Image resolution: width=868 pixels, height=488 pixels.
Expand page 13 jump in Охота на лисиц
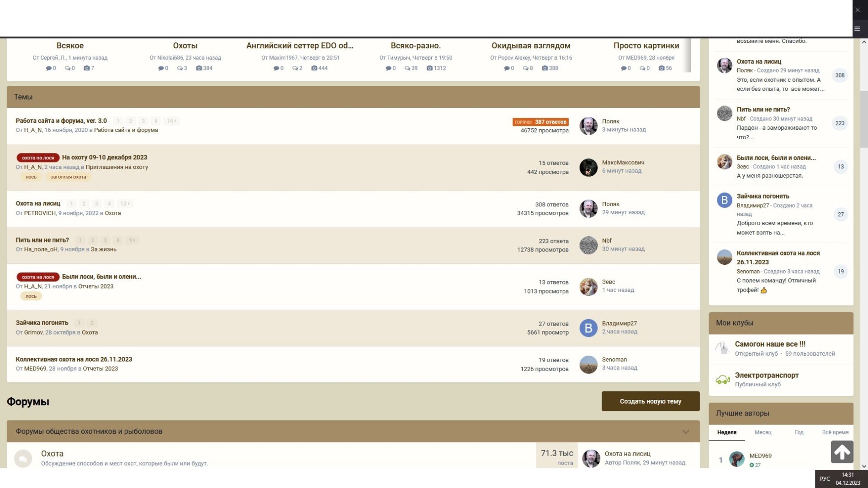(x=125, y=204)
